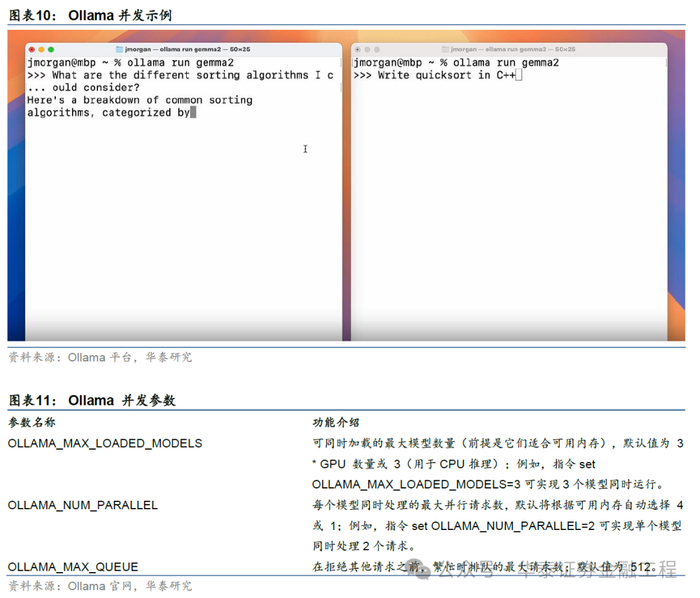Click "Here's a breakdown of common sorting" line
Image resolution: width=700 pixels, height=598 pixels.
[140, 100]
